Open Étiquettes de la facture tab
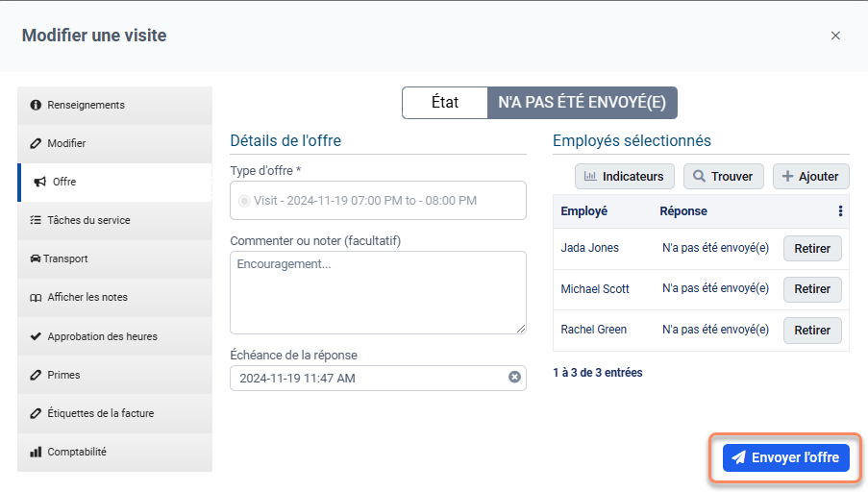This screenshot has width=868, height=492. [x=114, y=413]
